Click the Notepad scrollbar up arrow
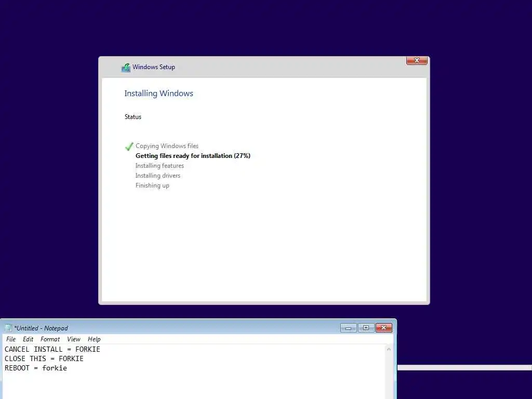Image resolution: width=532 pixels, height=399 pixels. tap(389, 349)
